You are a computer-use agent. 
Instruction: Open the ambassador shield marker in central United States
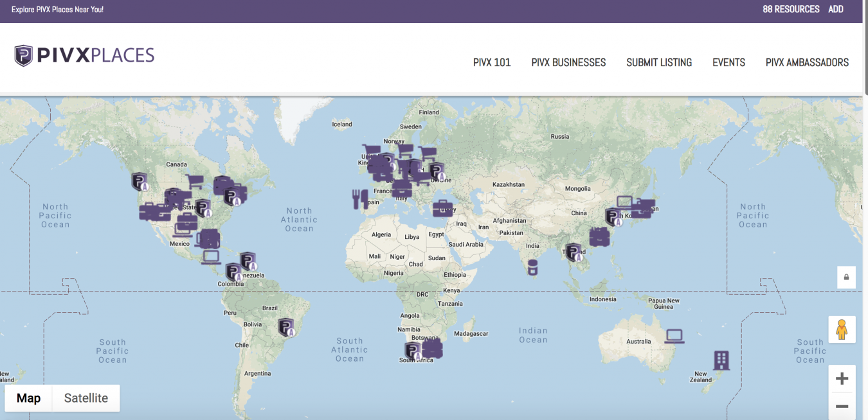(x=203, y=208)
